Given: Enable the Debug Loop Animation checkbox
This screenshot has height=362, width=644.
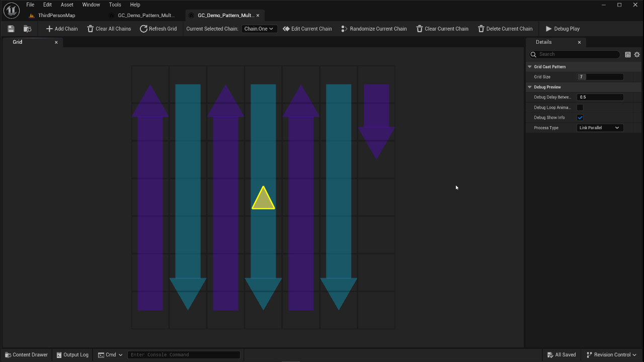Looking at the screenshot, I should (x=580, y=108).
